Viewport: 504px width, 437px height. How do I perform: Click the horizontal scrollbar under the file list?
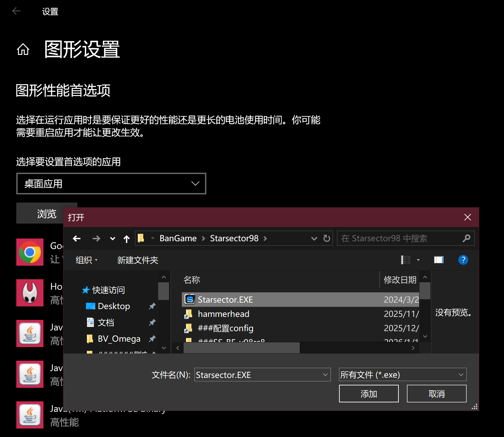click(241, 347)
